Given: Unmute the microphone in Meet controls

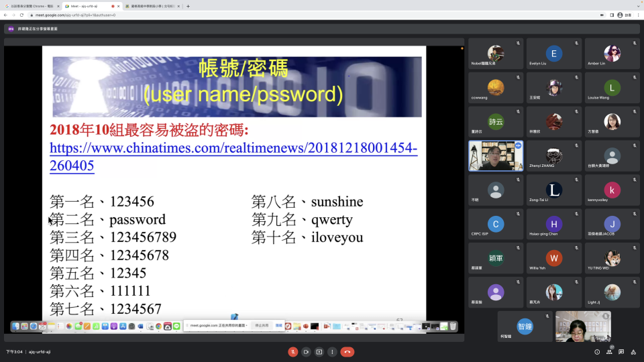Looking at the screenshot, I should 293,352.
